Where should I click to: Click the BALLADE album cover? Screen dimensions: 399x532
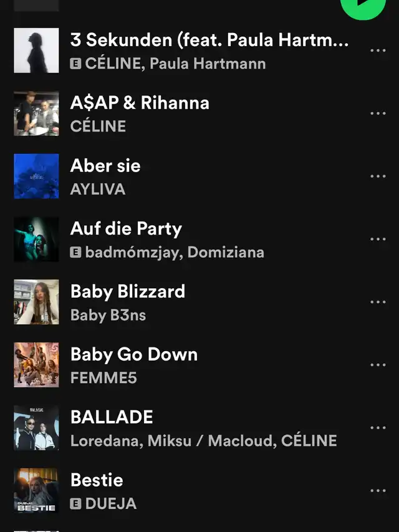36,428
